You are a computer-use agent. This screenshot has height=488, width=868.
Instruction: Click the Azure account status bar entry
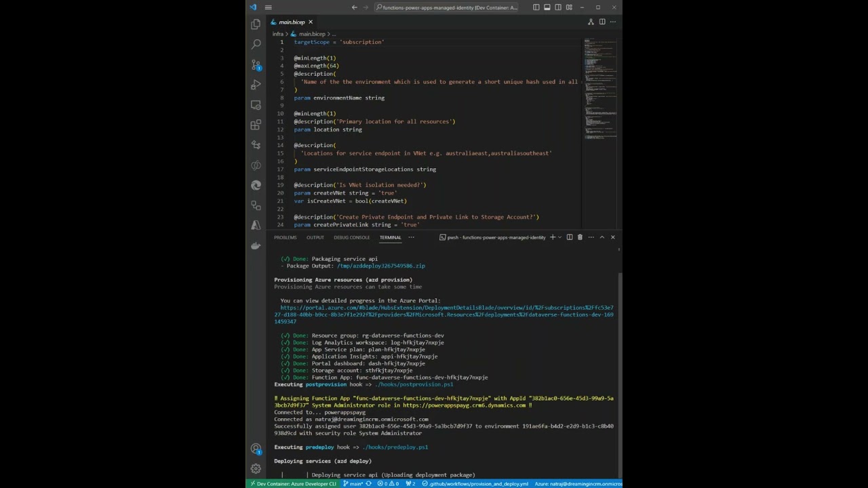pos(577,484)
